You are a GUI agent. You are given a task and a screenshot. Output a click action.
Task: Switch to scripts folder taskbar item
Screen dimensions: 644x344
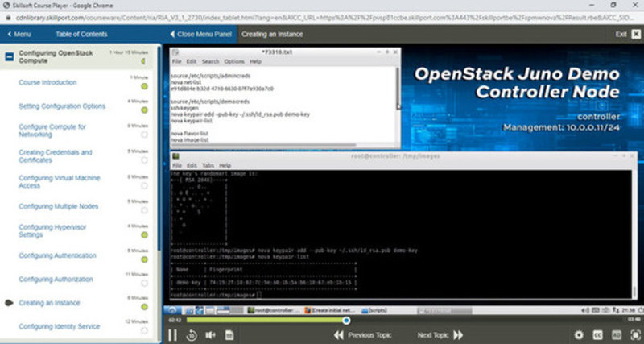(374, 310)
